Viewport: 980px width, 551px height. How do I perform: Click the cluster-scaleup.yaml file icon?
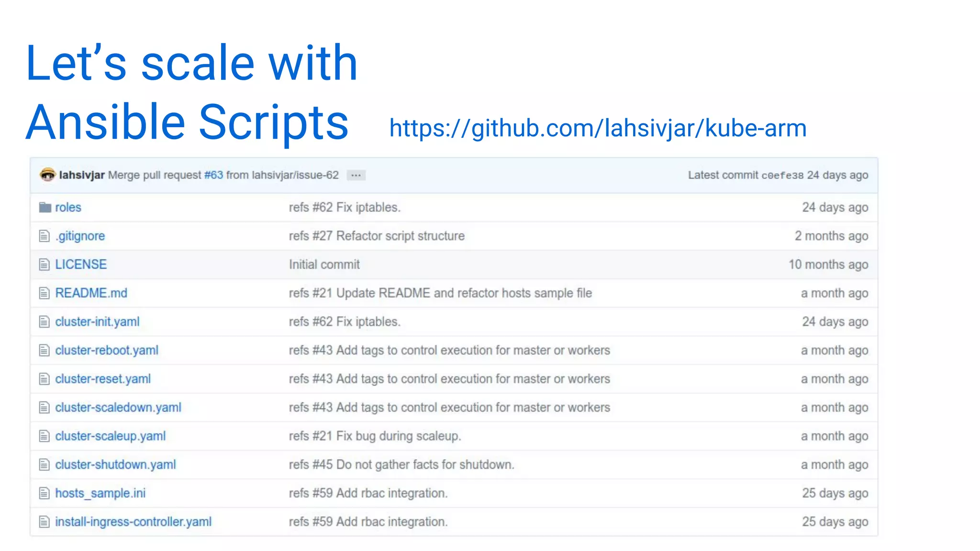click(44, 436)
